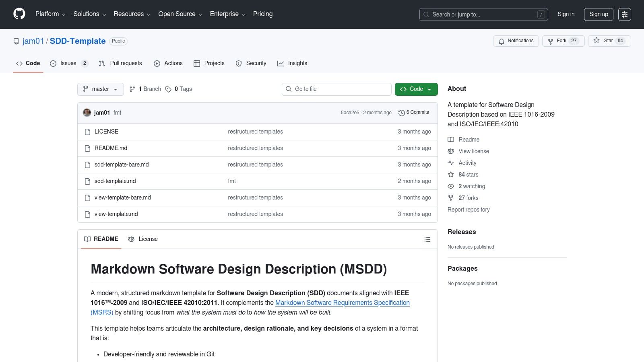Open the sdd-template.md file

coord(115,181)
